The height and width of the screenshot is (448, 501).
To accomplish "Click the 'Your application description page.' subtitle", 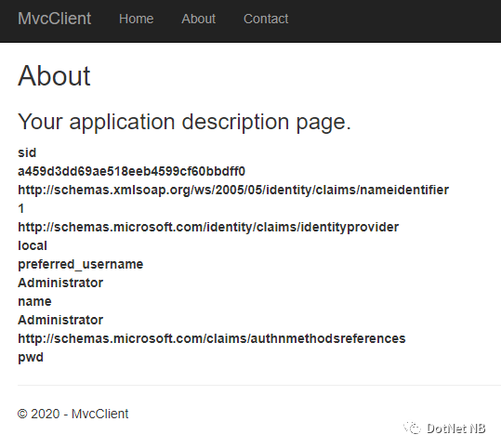I will point(184,122).
